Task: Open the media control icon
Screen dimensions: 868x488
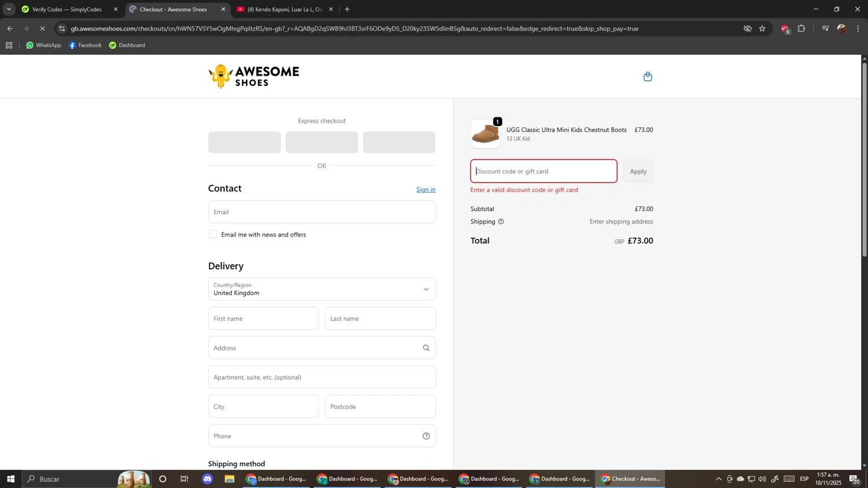Action: (x=825, y=28)
